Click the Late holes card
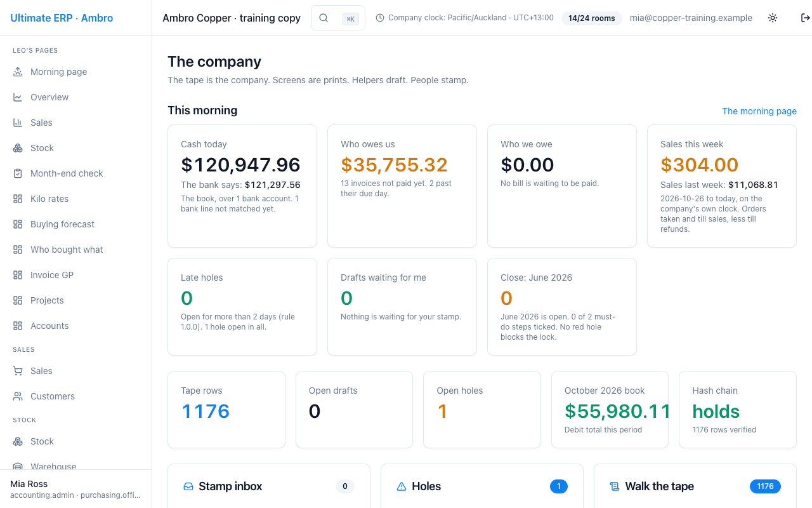The width and height of the screenshot is (812, 508). tap(242, 307)
